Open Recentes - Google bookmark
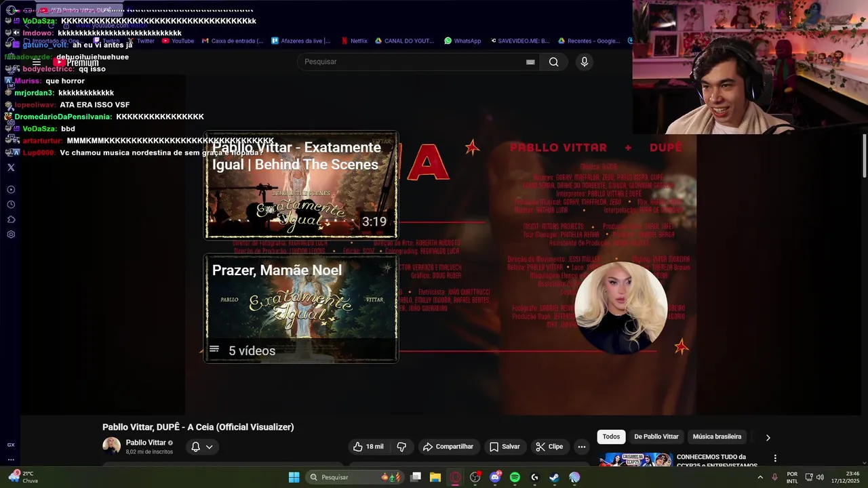868x488 pixels. pos(589,41)
